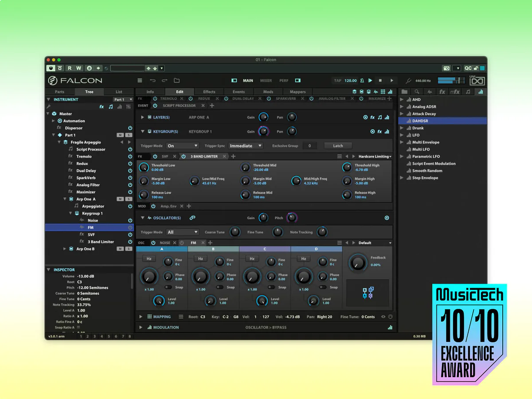Image resolution: width=532 pixels, height=399 pixels.
Task: Switch to the List tab
Action: pyautogui.click(x=119, y=92)
